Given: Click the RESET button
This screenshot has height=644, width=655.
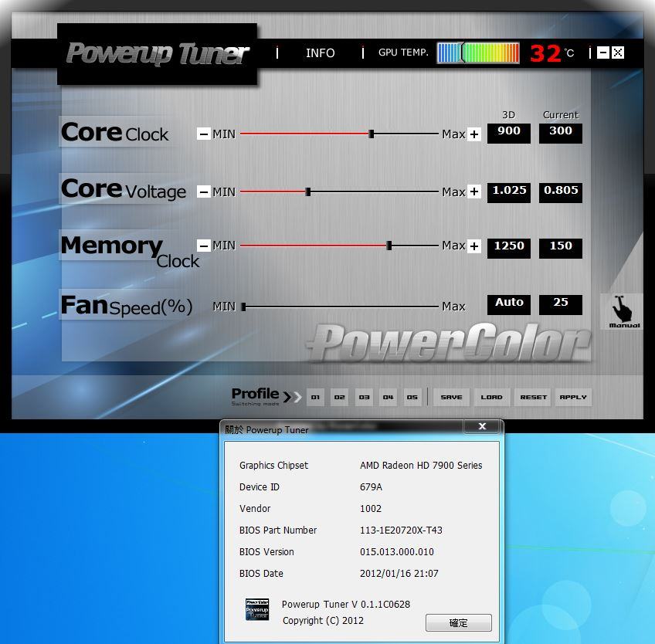Looking at the screenshot, I should [x=534, y=397].
